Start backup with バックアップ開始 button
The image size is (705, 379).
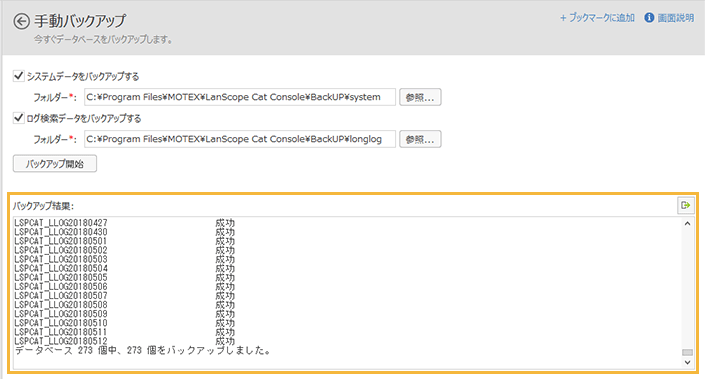(55, 164)
